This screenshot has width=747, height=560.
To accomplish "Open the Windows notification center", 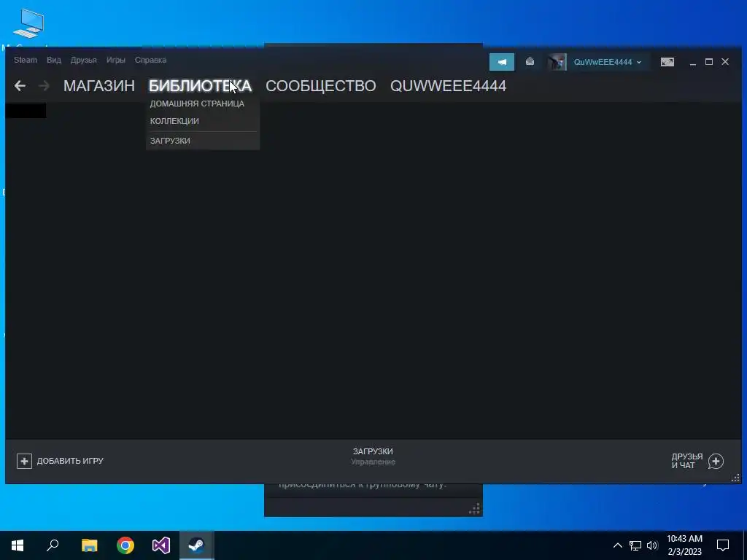I will [723, 545].
